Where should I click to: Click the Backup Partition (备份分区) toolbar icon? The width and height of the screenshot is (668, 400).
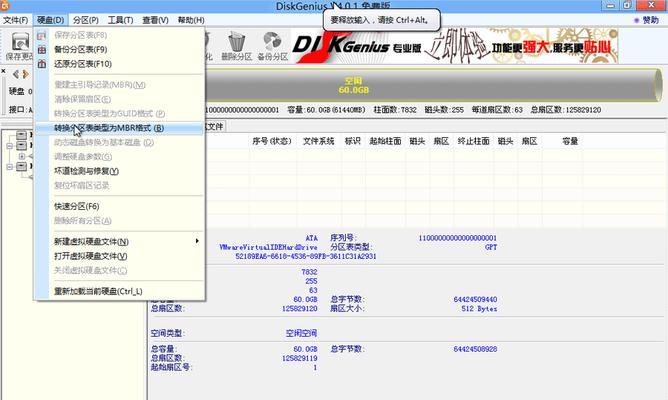point(273,46)
